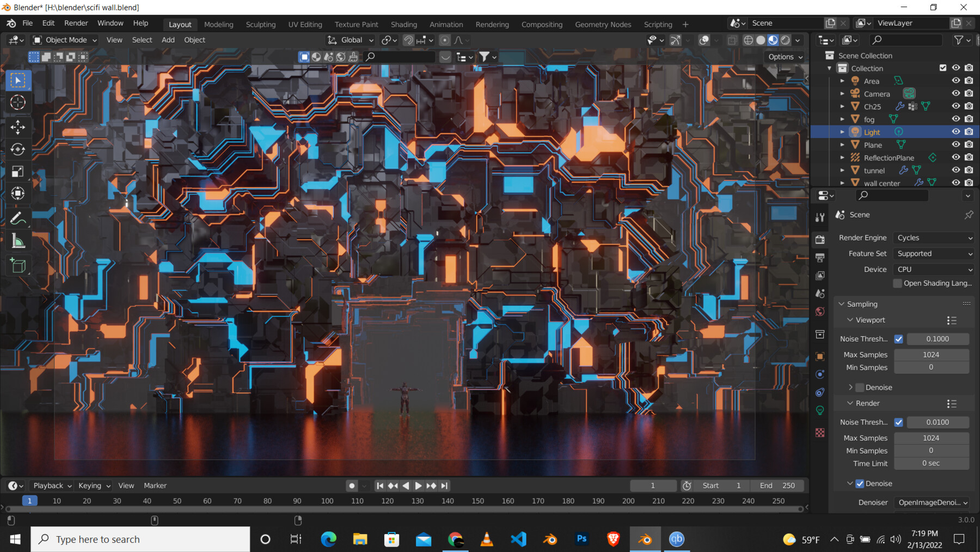
Task: Select the Move tool in the viewport toolbar
Action: (18, 127)
